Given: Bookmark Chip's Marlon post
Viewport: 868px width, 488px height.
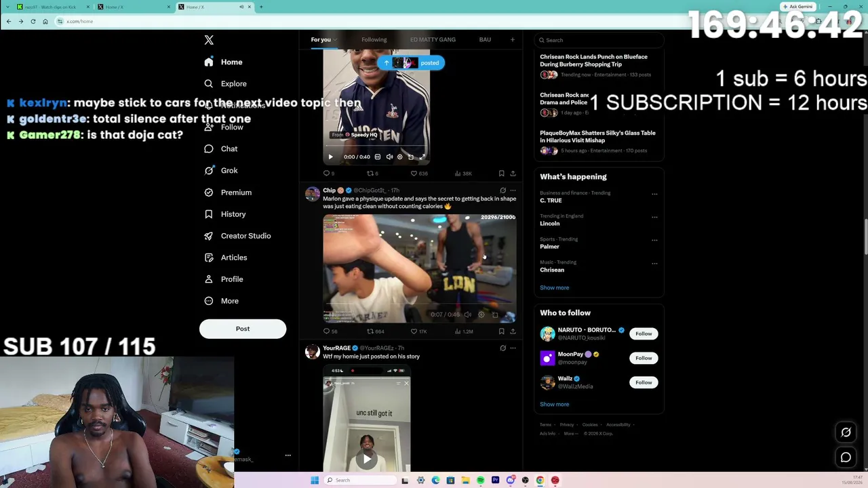Looking at the screenshot, I should pos(501,331).
